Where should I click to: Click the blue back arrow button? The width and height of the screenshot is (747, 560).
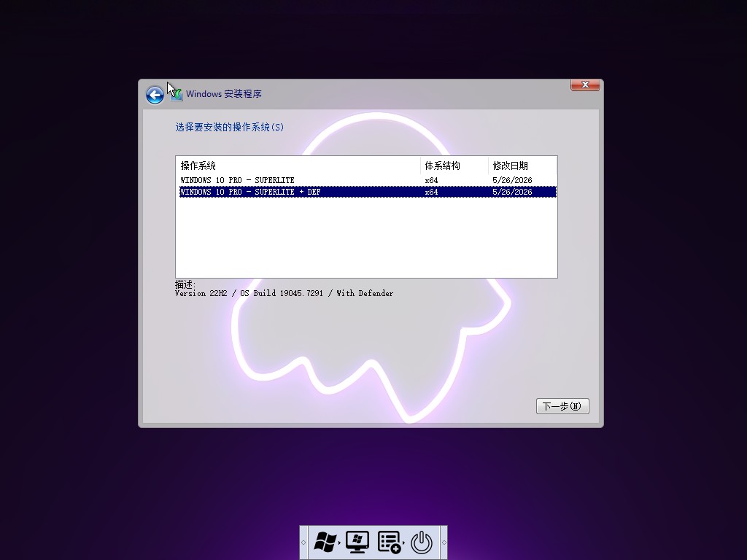pyautogui.click(x=155, y=95)
